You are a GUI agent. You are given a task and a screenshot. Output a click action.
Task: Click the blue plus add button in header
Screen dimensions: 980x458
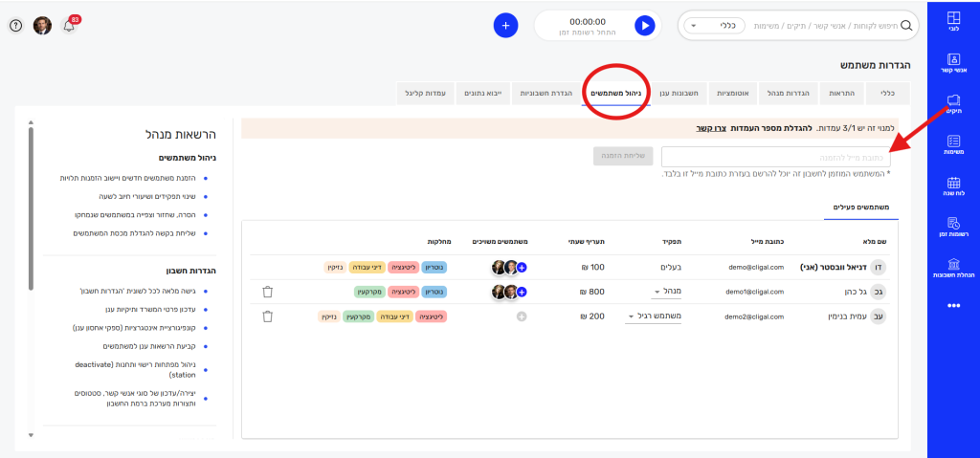(x=505, y=25)
